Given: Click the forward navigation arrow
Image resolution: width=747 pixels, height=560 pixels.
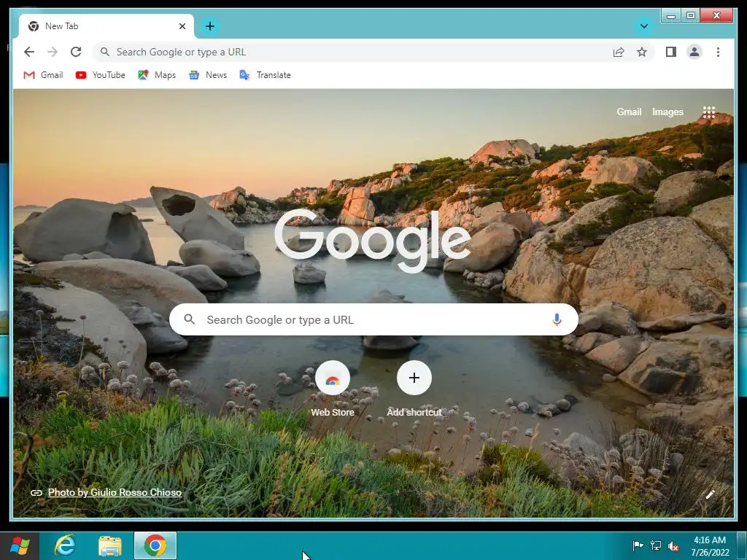Looking at the screenshot, I should (x=53, y=52).
